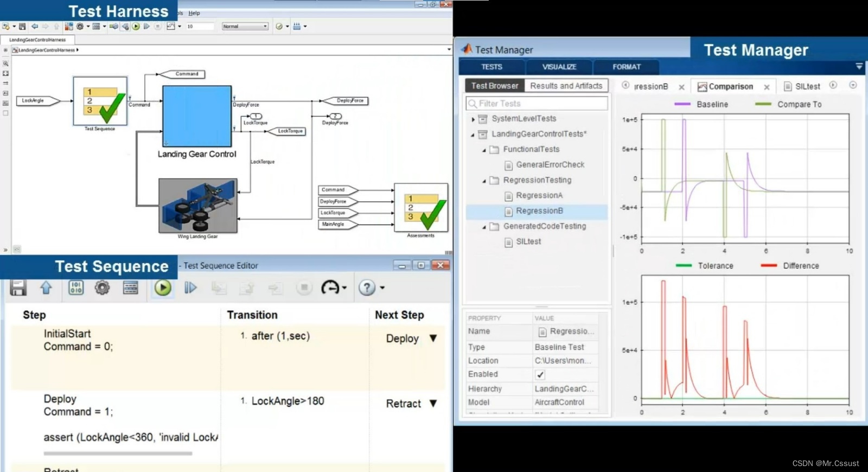Select the Test Browser pane
The width and height of the screenshot is (868, 472).
(x=495, y=86)
